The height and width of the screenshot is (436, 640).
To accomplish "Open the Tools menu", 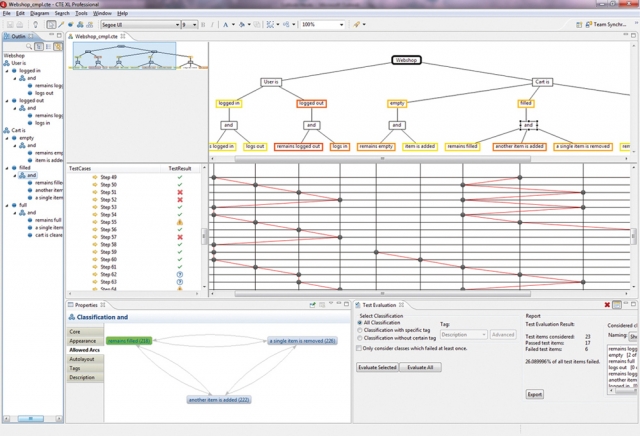I will (x=81, y=13).
